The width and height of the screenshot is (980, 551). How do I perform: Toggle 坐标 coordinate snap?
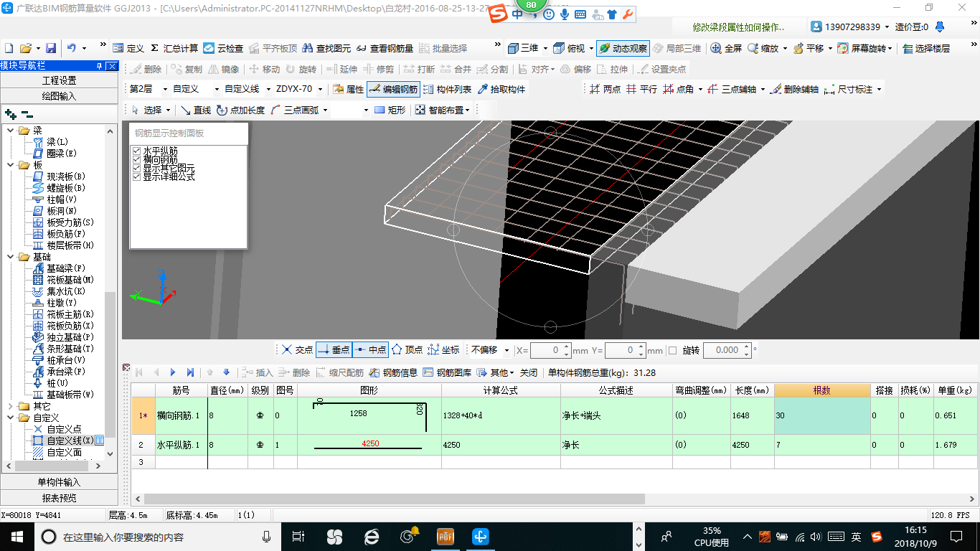click(443, 350)
